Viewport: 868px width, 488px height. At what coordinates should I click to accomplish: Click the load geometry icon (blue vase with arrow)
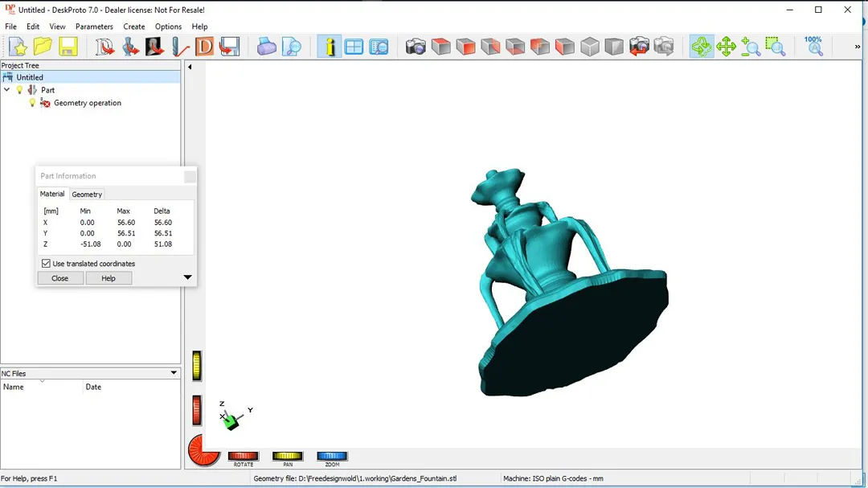click(130, 47)
